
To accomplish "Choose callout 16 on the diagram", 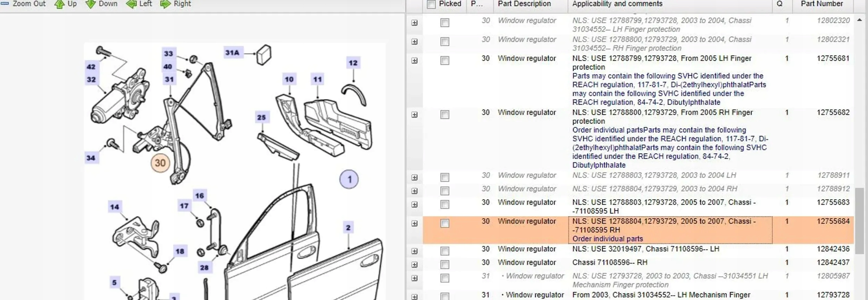I will pyautogui.click(x=200, y=196).
